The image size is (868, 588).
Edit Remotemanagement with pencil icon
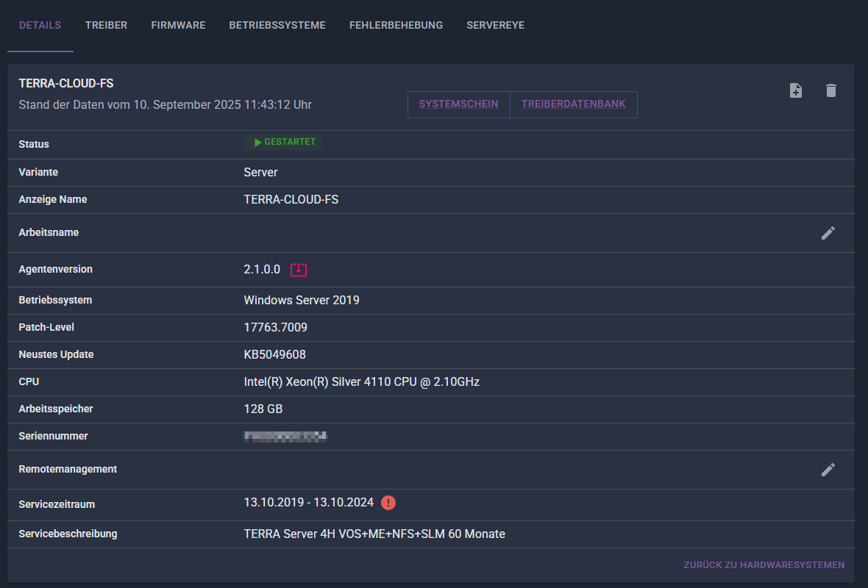tap(828, 470)
